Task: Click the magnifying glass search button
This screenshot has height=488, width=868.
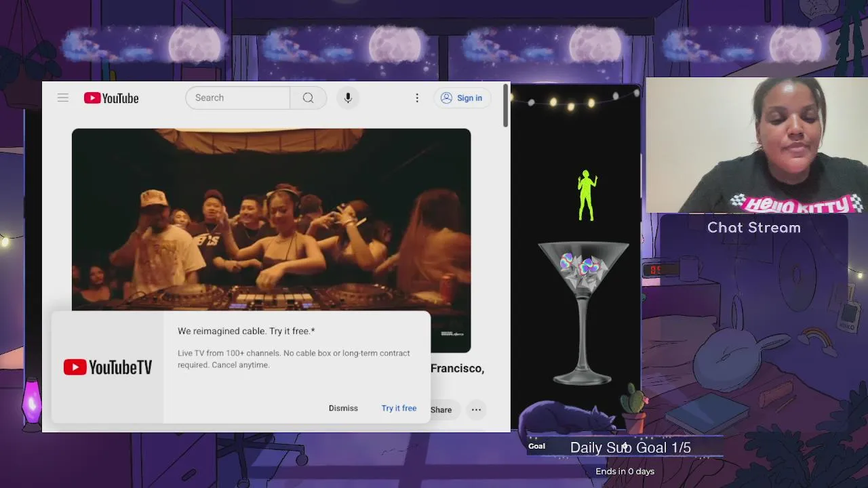Action: [308, 98]
